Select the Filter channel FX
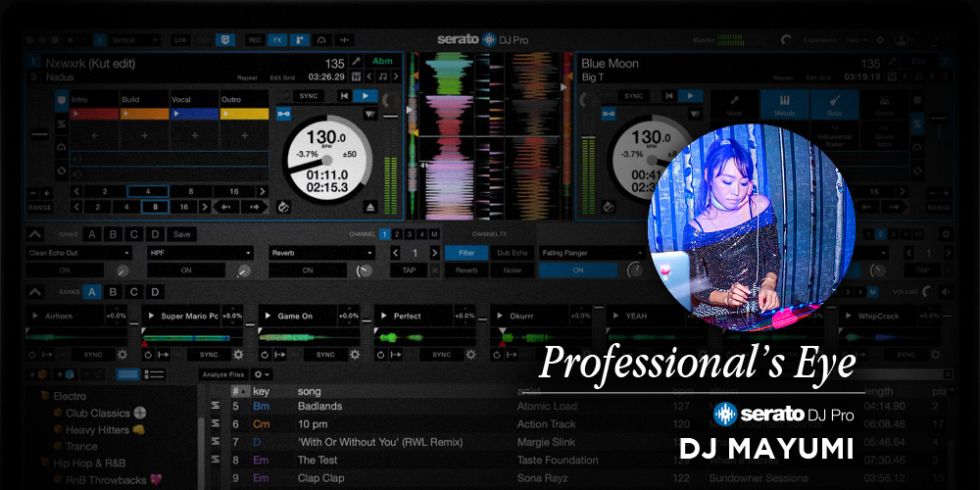Viewport: 980px width, 490px height. [466, 253]
